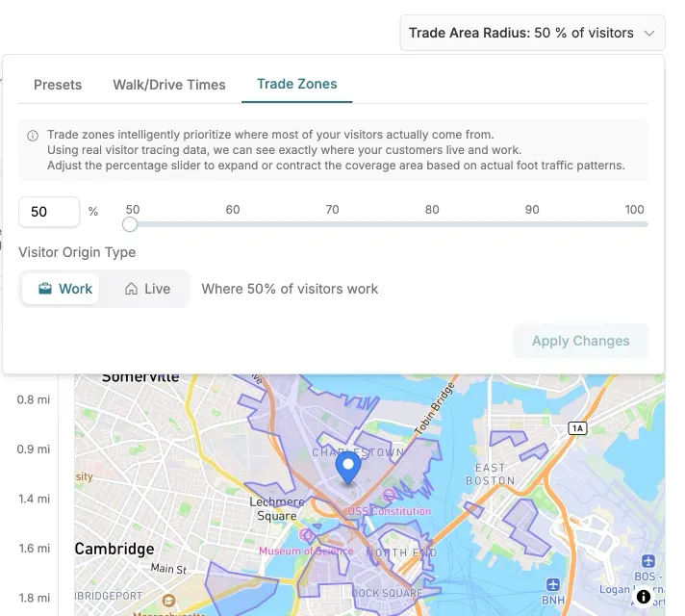The width and height of the screenshot is (685, 616).
Task: Select the Work visitor origin type
Action: click(61, 289)
